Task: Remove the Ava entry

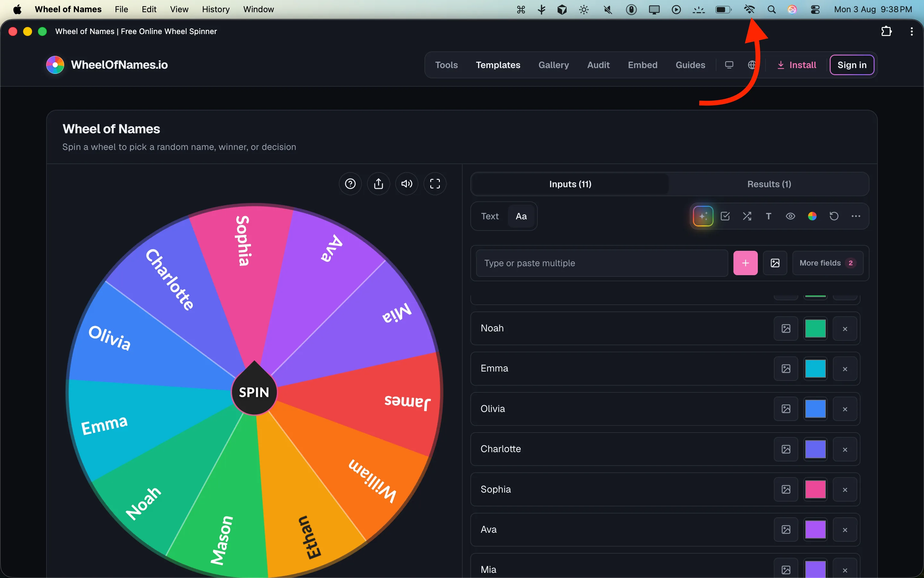Action: pyautogui.click(x=844, y=530)
